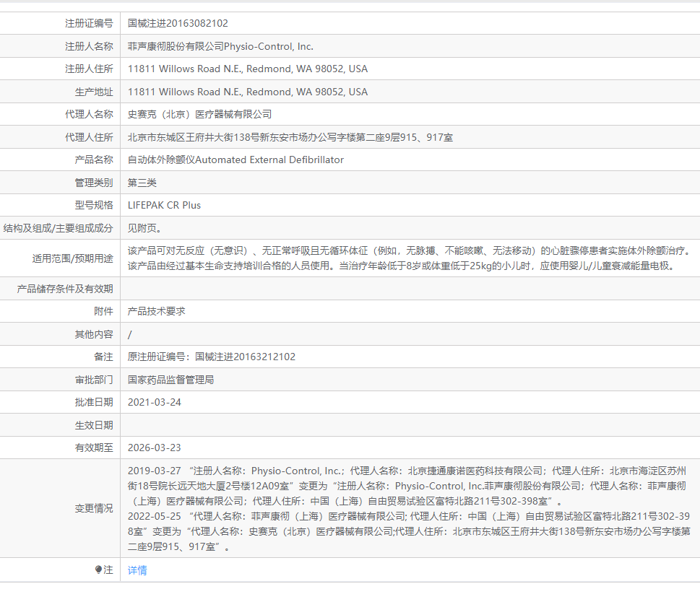Image resolution: width=700 pixels, height=589 pixels.
Task: Select approval department 国家药品监督管理局
Action: tap(170, 380)
